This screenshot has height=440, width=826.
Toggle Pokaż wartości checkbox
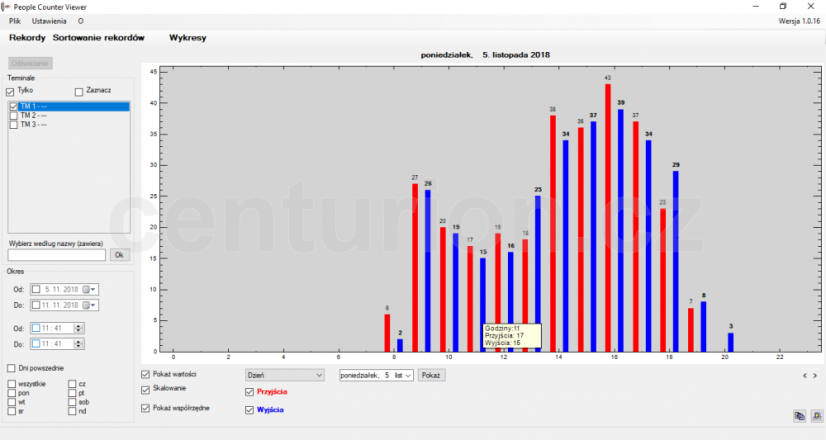tap(145, 375)
